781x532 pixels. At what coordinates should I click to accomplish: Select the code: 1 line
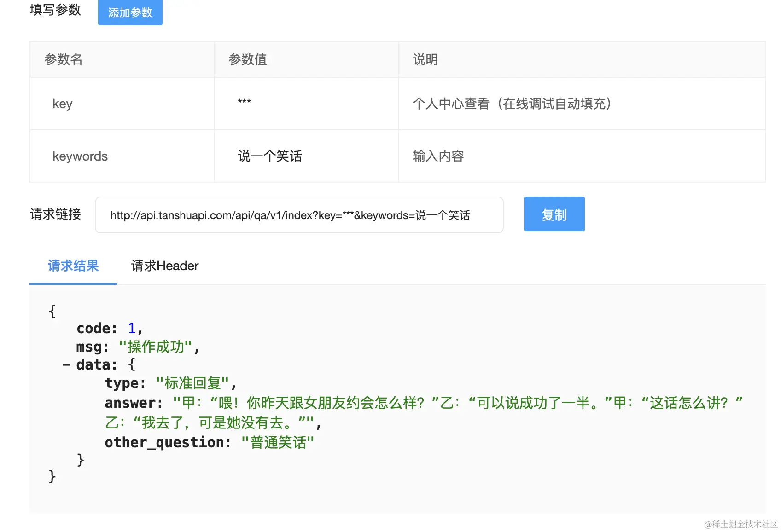pos(110,329)
